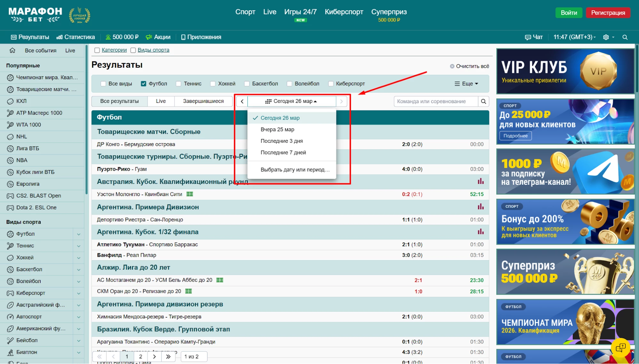Expand Hockey in sports sidebar
This screenshot has height=364, width=639.
(x=79, y=258)
